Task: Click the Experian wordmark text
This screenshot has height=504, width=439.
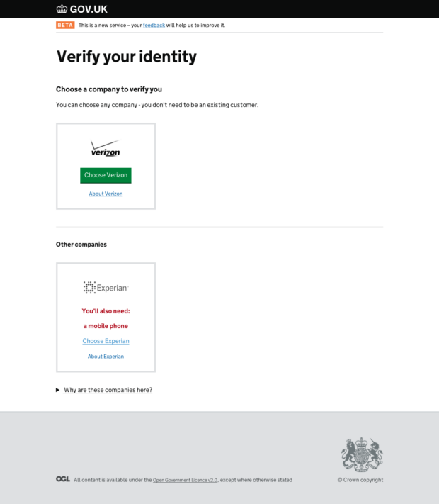Action: coord(113,288)
